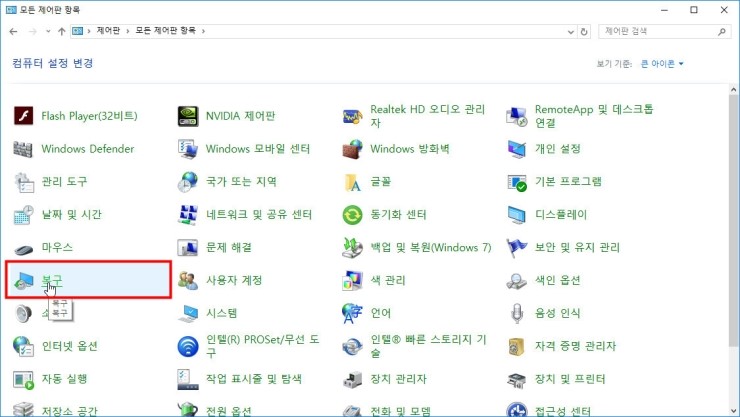This screenshot has width=740, height=417.
Task: Click the search magnifier icon
Action: [722, 32]
